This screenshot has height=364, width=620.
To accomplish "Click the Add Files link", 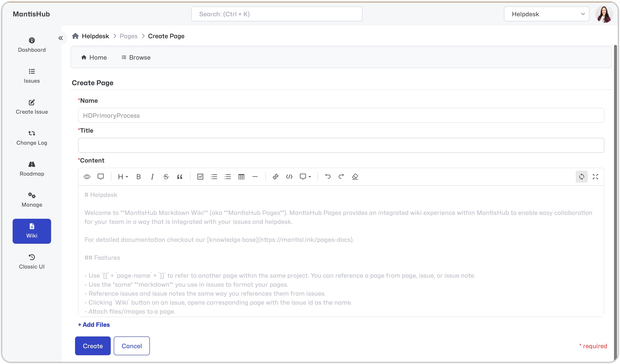I will [94, 325].
